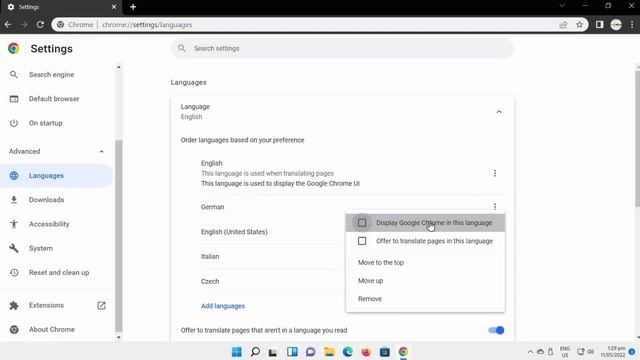Open the Windows Start menu
Viewport: 640px width, 360px height.
(237, 352)
